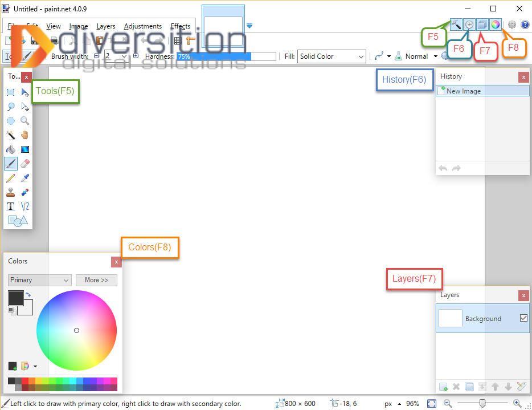The height and width of the screenshot is (410, 532).
Task: Open the Adjustments menu
Action: [143, 26]
